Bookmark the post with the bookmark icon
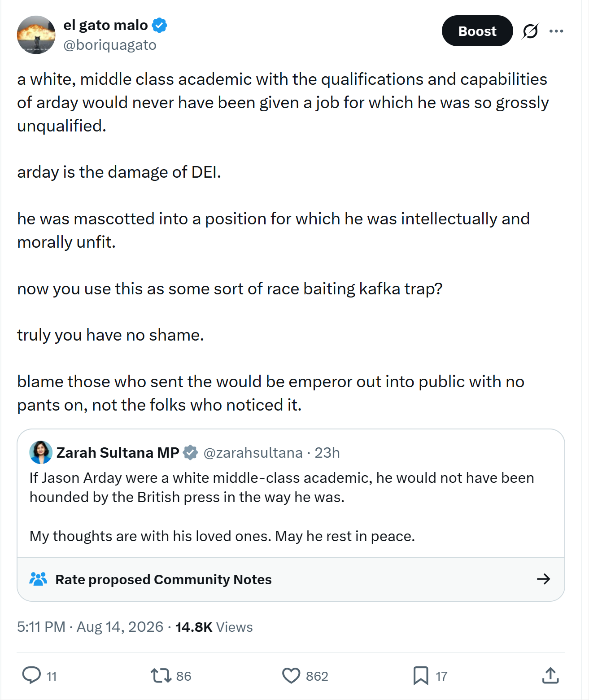 [421, 675]
